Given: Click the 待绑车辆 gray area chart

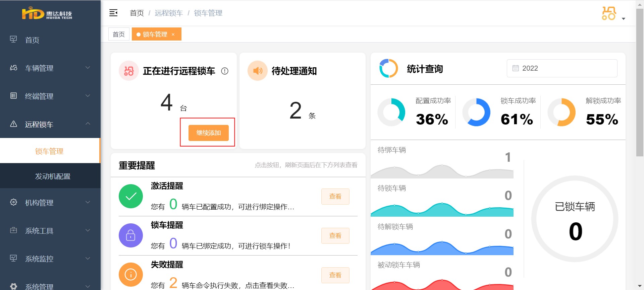Looking at the screenshot, I should pyautogui.click(x=442, y=171).
